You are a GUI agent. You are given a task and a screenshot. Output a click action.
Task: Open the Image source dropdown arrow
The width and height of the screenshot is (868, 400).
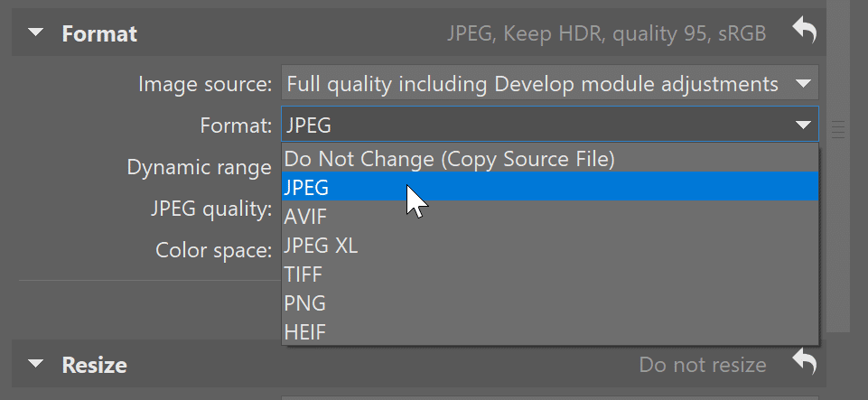coord(802,84)
